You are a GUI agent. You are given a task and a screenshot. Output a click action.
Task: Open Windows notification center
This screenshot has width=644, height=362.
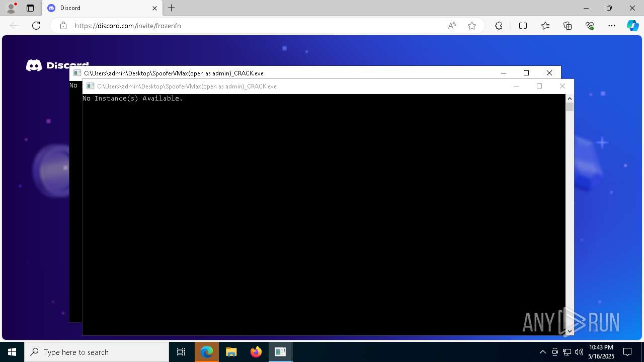coord(627,352)
